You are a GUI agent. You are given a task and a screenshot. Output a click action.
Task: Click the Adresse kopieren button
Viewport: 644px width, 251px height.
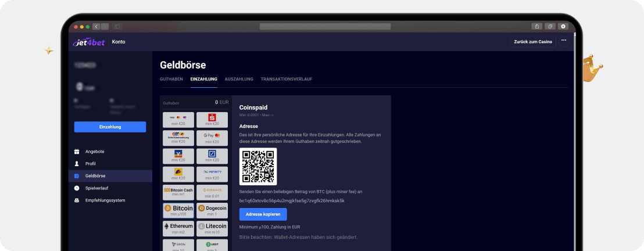click(x=263, y=214)
